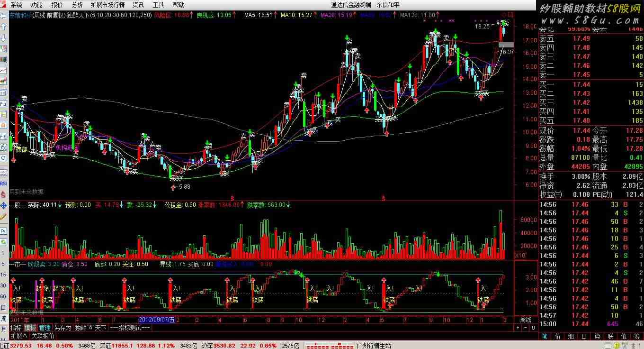Switch to the 联 linked tab

610,336
